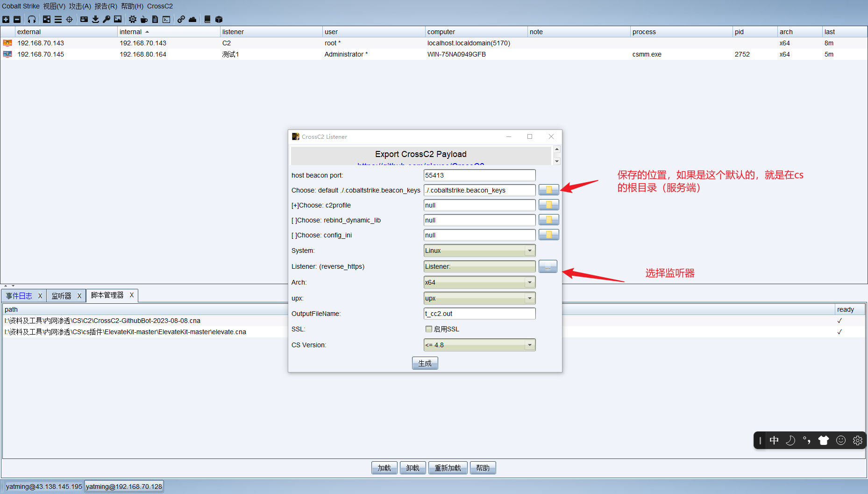Open the 攻击(A) menu
Image resolution: width=868 pixels, height=494 pixels.
coord(80,6)
